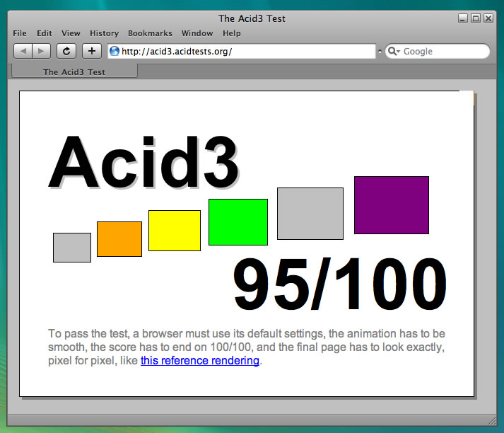Screen dimensions: 504x433
Task: Click inside the Google search box
Action: click(x=442, y=52)
